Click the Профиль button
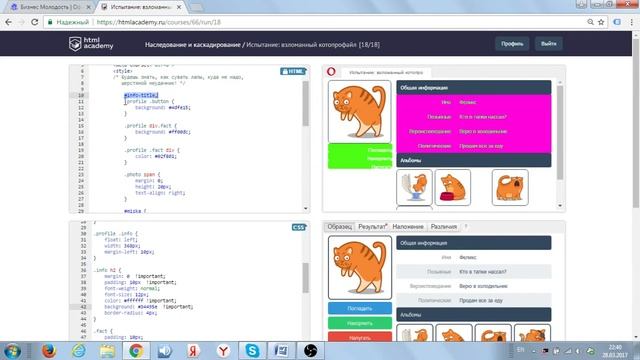Viewport: 640px width, 360px height. click(x=512, y=44)
